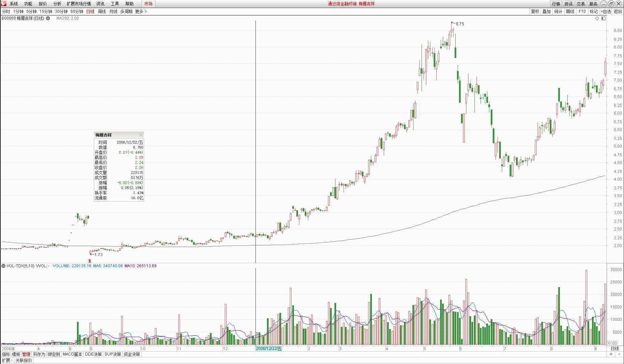The image size is (624, 364).
Task: Open the 画线 drawing tools
Action: [570, 11]
